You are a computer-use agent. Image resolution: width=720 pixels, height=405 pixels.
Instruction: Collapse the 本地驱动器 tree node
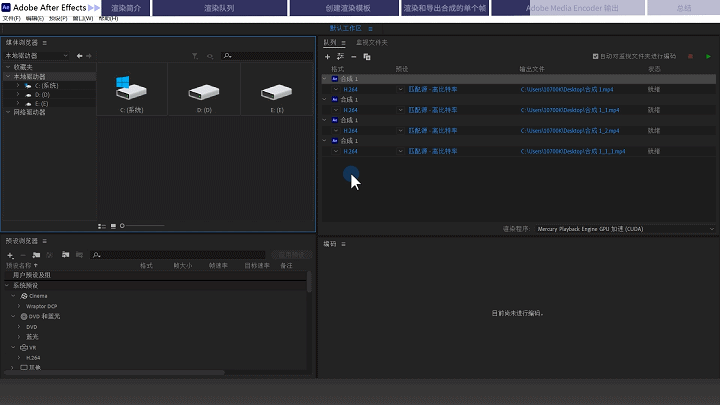click(8, 76)
